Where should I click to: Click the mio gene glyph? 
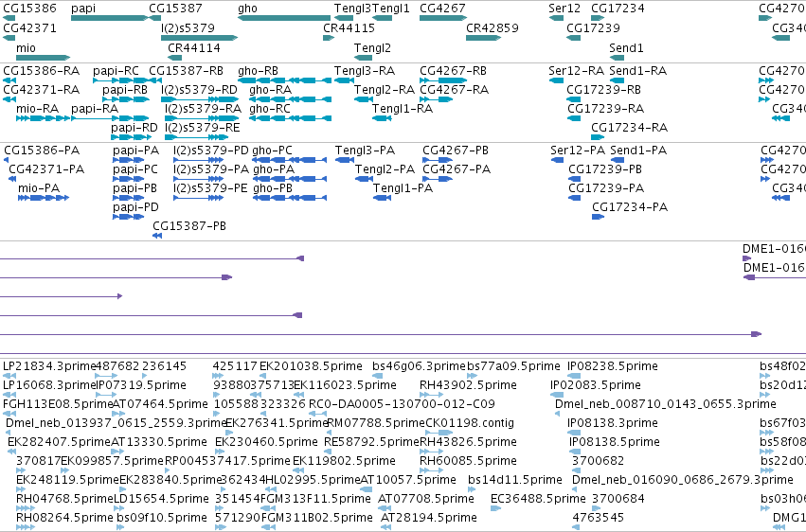[x=44, y=58]
